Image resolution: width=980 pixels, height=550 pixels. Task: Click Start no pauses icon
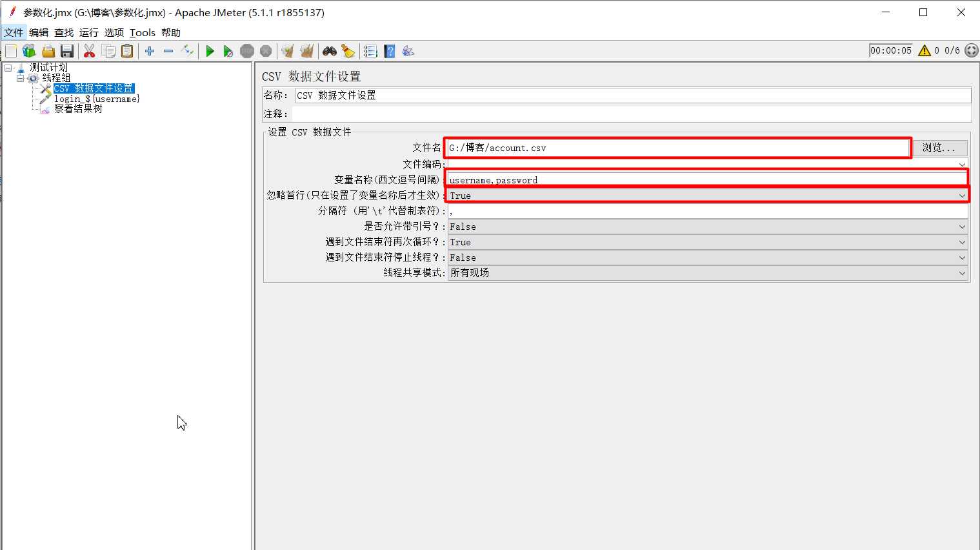coord(228,51)
